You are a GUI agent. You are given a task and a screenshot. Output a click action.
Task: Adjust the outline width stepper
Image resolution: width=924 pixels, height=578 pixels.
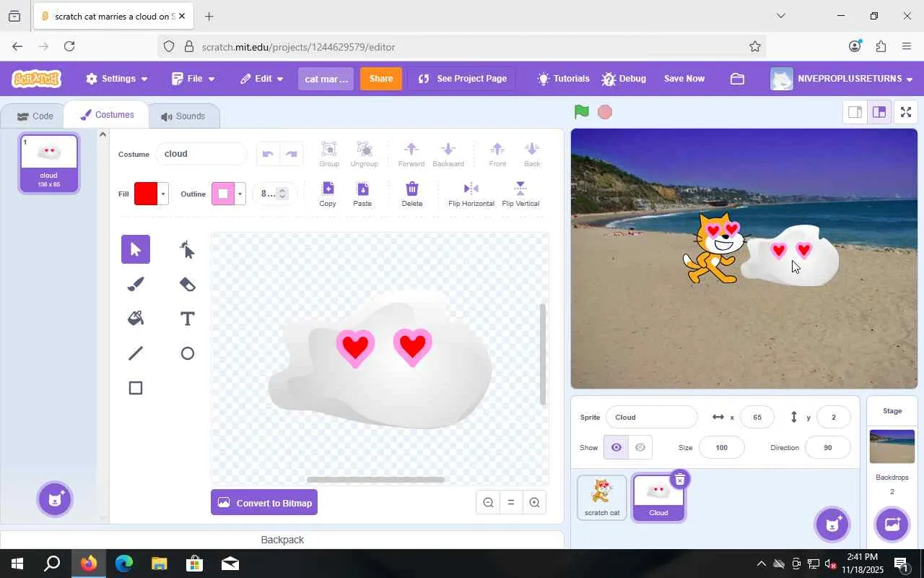pyautogui.click(x=282, y=194)
